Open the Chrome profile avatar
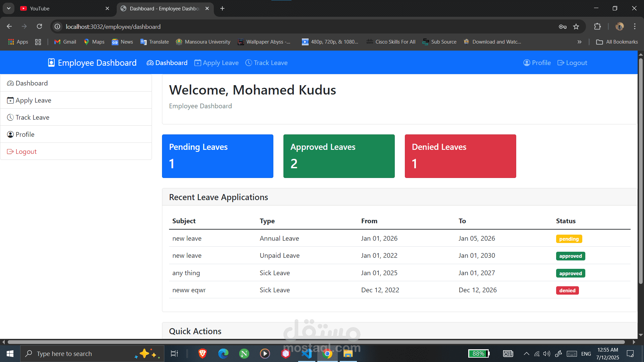 click(x=620, y=26)
